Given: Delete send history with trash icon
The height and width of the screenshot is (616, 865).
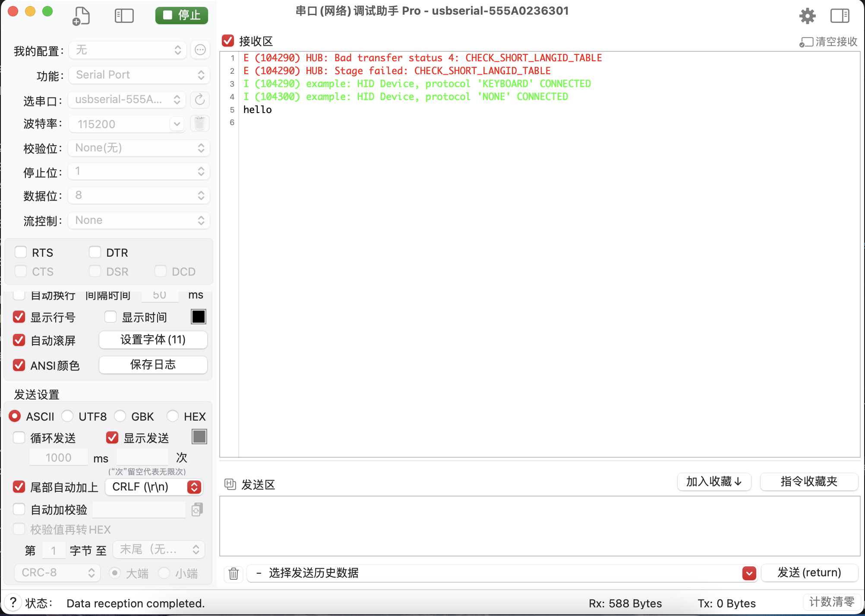Looking at the screenshot, I should click(x=234, y=573).
